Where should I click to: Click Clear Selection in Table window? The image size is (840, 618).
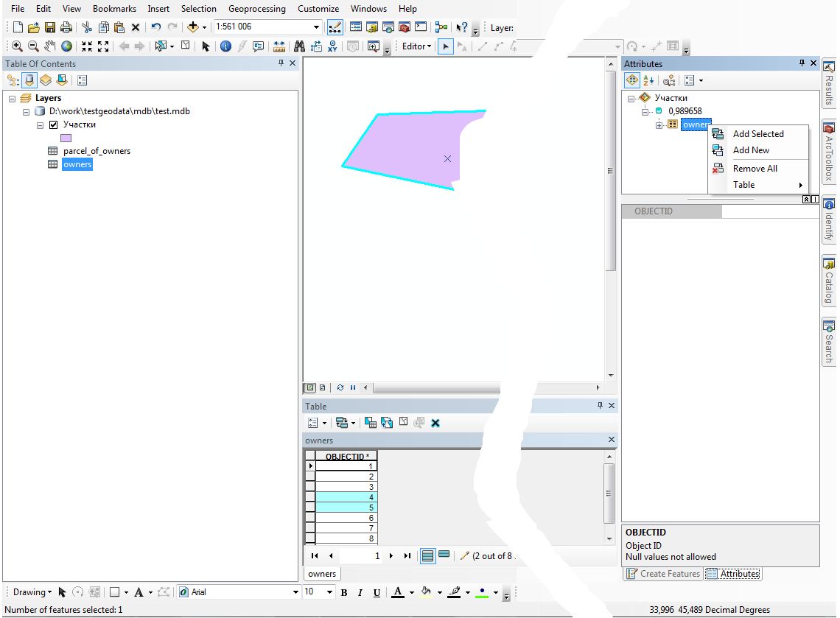point(403,423)
